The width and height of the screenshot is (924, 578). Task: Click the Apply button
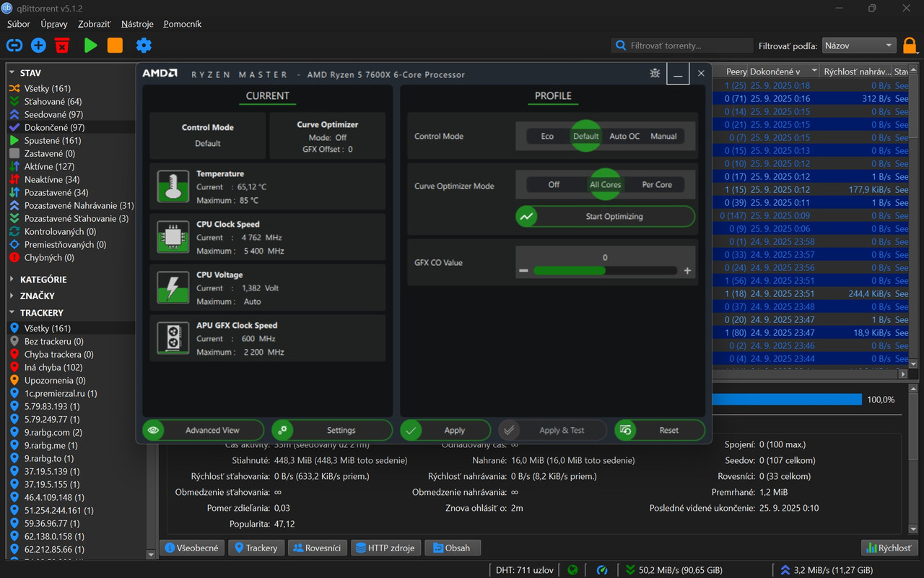tap(445, 430)
